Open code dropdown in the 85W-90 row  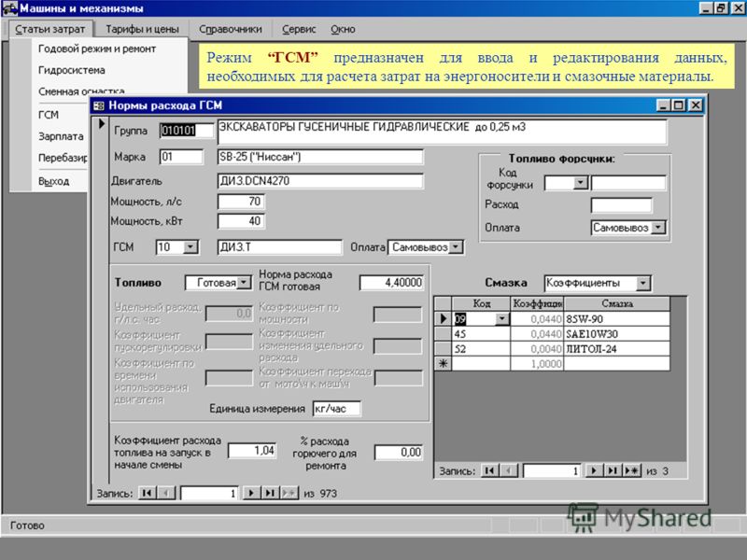click(x=502, y=318)
